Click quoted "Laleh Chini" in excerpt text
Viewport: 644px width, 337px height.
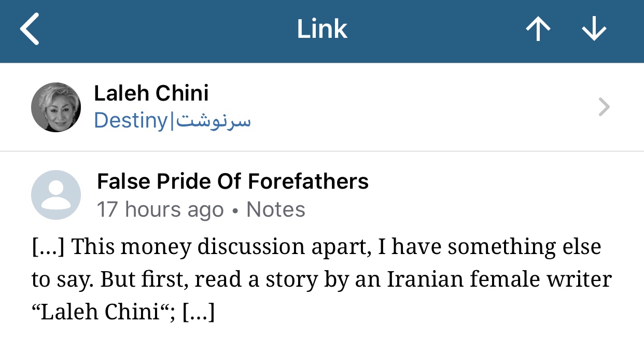tap(100, 313)
